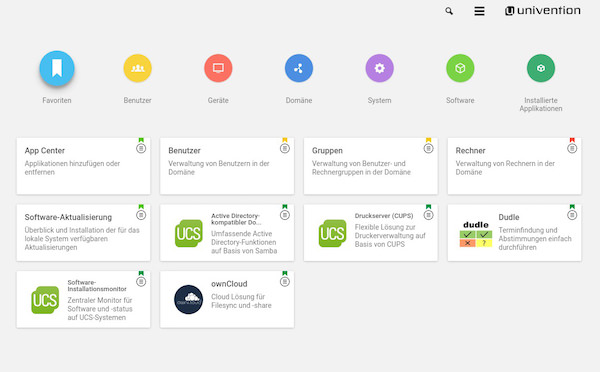The width and height of the screenshot is (600, 372).
Task: Open the Benutzer tile menu icon
Action: [285, 148]
